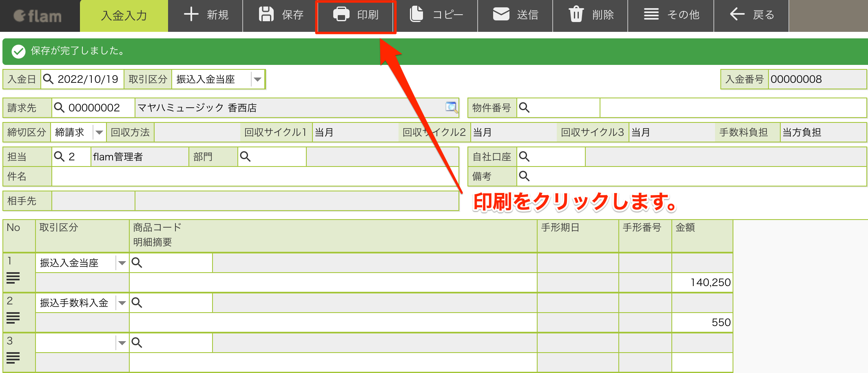Click the 入金番号 field 00000008
The height and width of the screenshot is (373, 868).
(x=817, y=79)
